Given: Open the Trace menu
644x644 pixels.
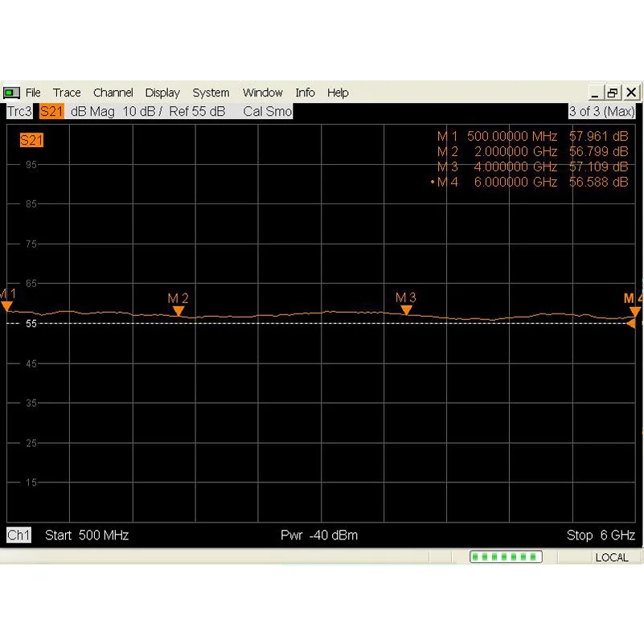Looking at the screenshot, I should (67, 92).
